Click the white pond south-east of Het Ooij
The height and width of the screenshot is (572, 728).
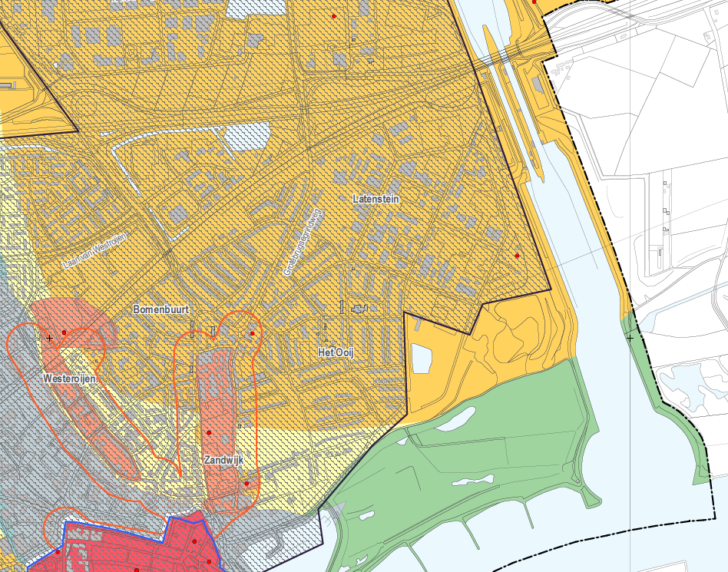tap(423, 359)
